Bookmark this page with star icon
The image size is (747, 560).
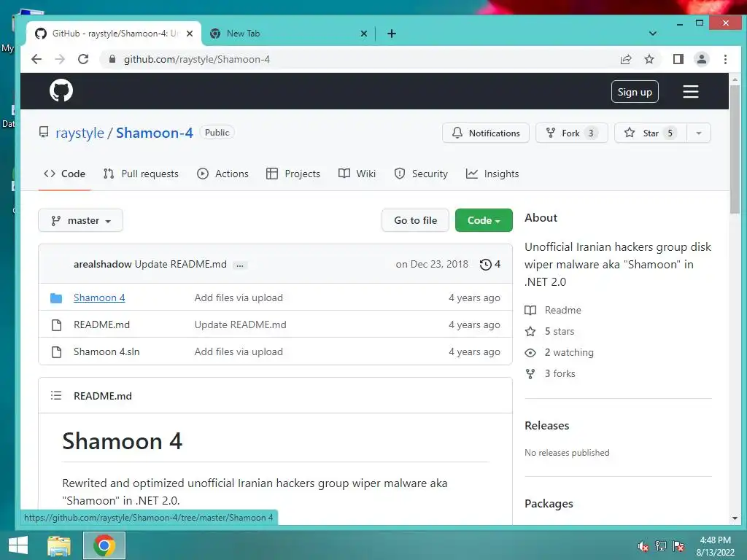pos(649,59)
